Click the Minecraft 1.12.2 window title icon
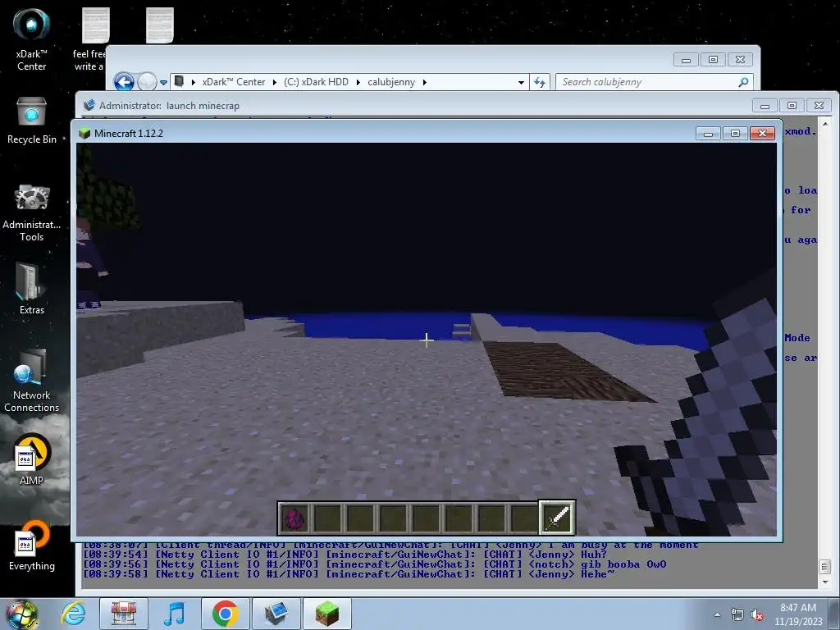 click(84, 134)
